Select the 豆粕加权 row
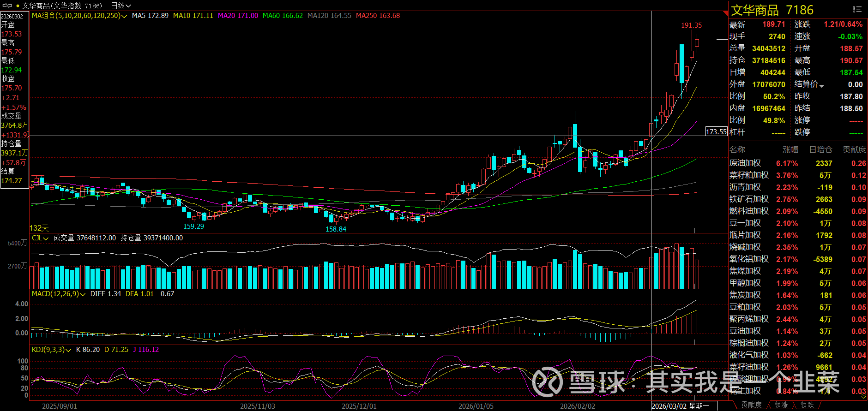Viewport: 868px width, 411px height. tap(798, 307)
